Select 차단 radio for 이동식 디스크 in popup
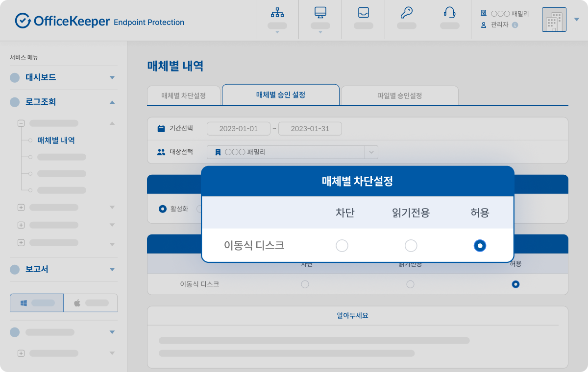 342,246
